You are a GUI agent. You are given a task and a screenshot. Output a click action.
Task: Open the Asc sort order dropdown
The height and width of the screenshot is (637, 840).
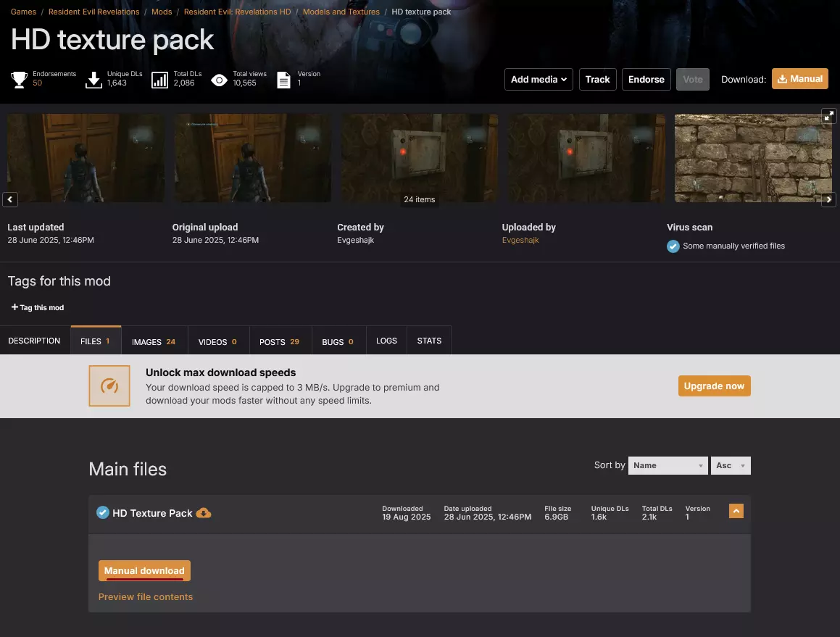click(731, 465)
